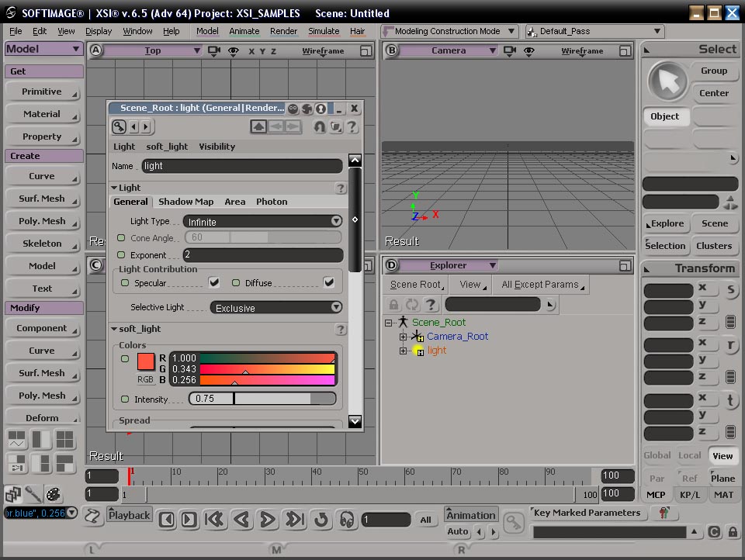Viewport: 745px width, 560px height.
Task: Toggle audio headphones icon
Action: point(347,520)
